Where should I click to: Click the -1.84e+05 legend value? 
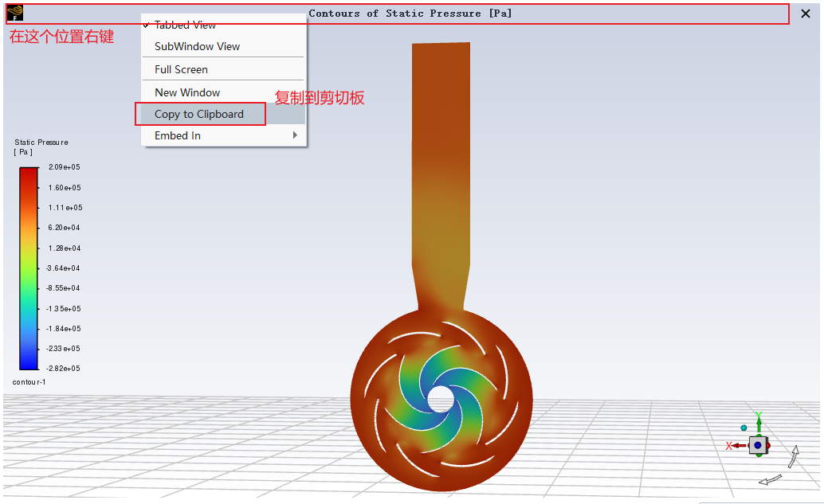coord(63,329)
